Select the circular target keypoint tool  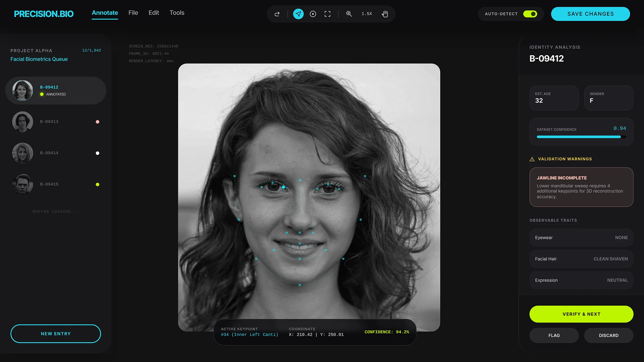coord(313,14)
